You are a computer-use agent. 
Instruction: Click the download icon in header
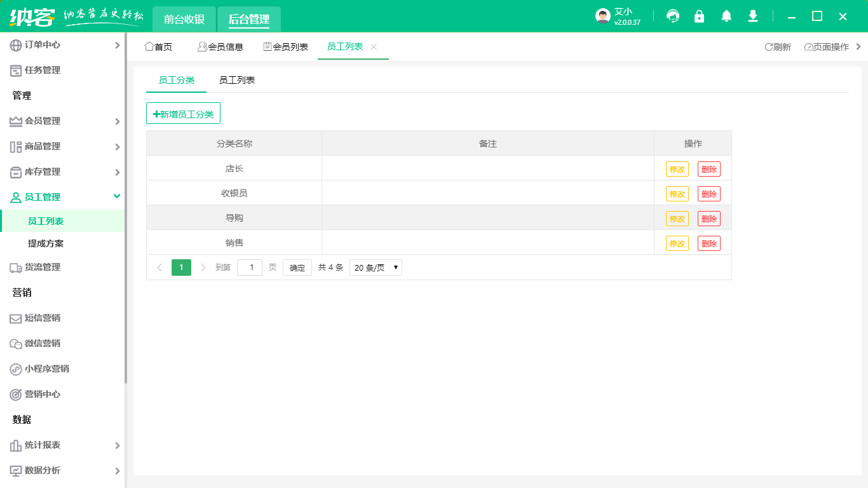click(x=753, y=17)
